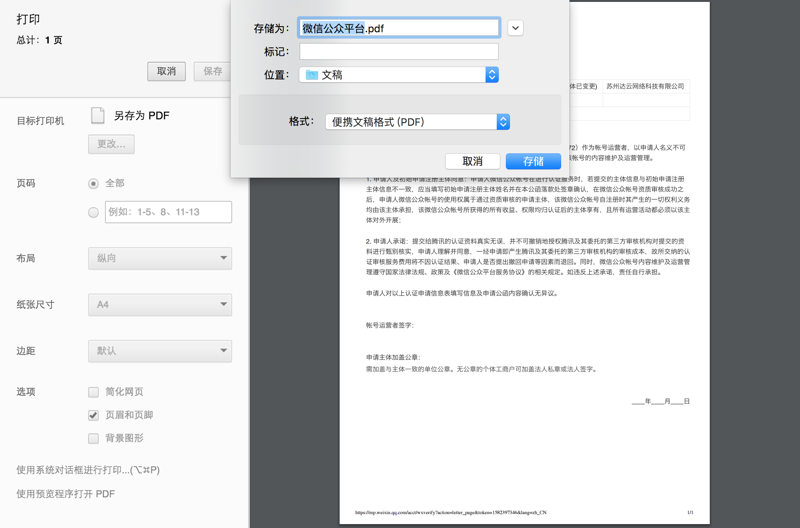Select the 全部 pages radio button
Viewport: 800px width, 528px height.
click(x=93, y=183)
